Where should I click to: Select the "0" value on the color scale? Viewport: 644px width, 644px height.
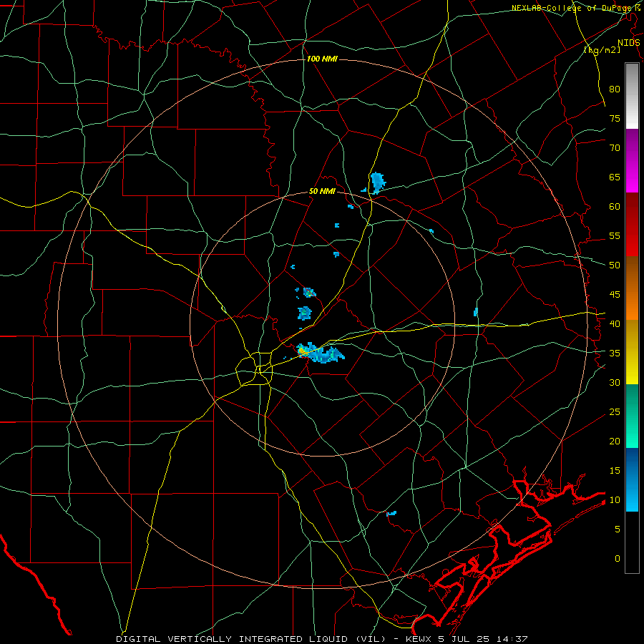[618, 559]
